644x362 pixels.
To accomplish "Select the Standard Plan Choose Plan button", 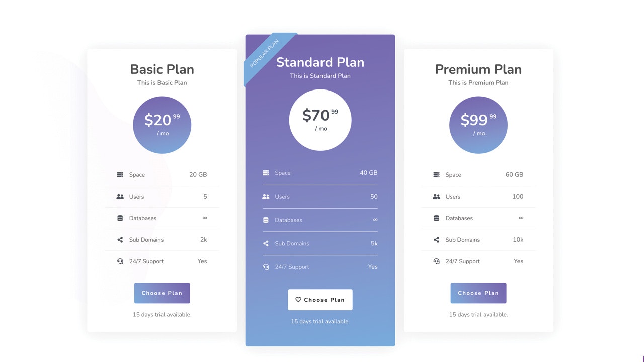I will (x=320, y=299).
